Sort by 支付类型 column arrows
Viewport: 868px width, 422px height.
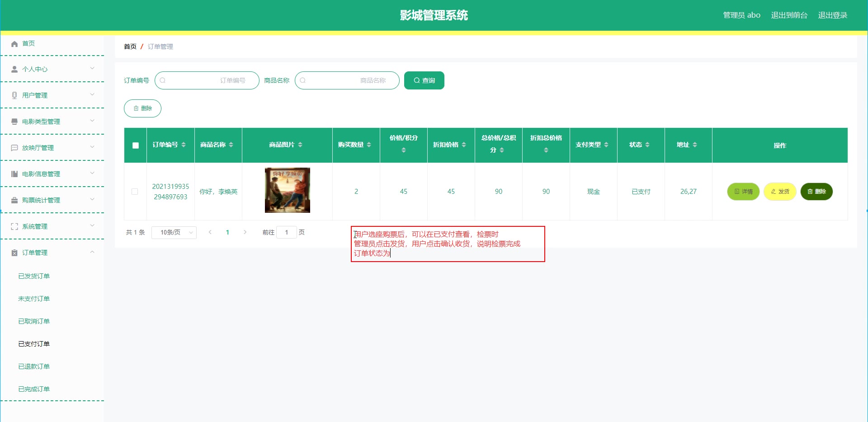pos(606,145)
